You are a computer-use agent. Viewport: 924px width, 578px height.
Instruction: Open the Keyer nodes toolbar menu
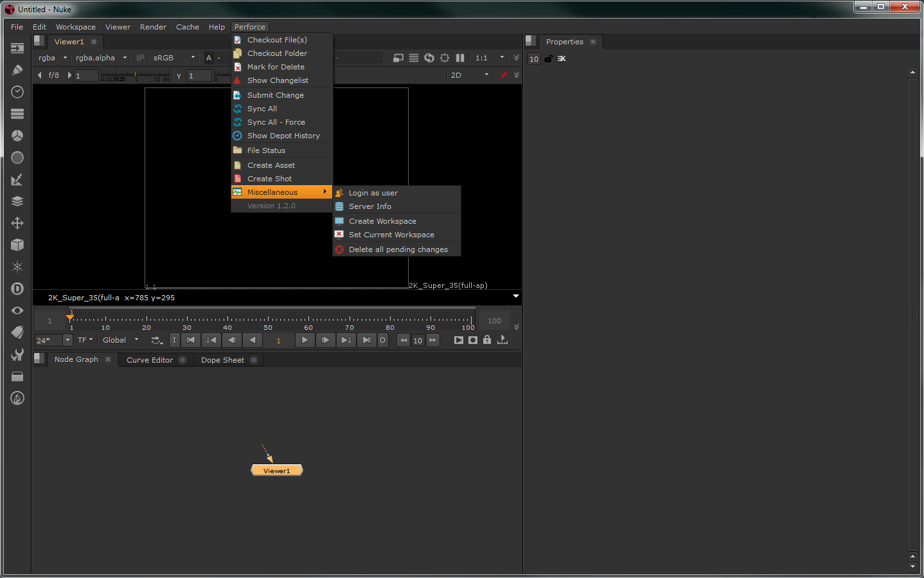tap(17, 179)
